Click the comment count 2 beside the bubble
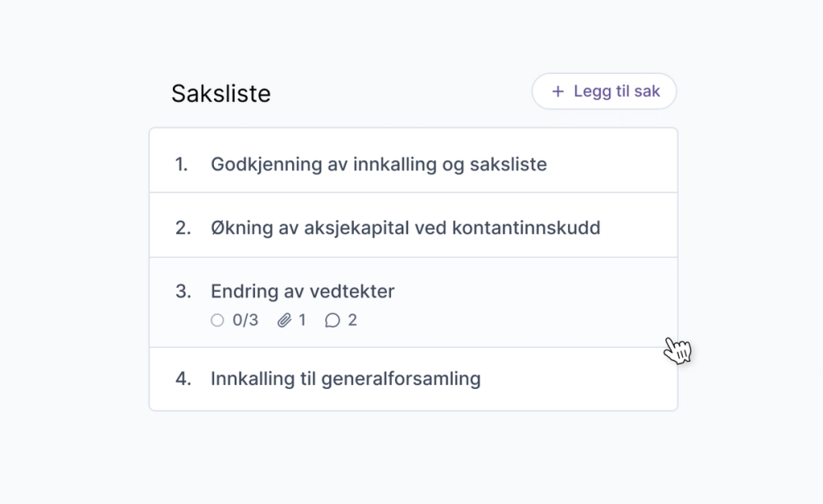 click(352, 320)
